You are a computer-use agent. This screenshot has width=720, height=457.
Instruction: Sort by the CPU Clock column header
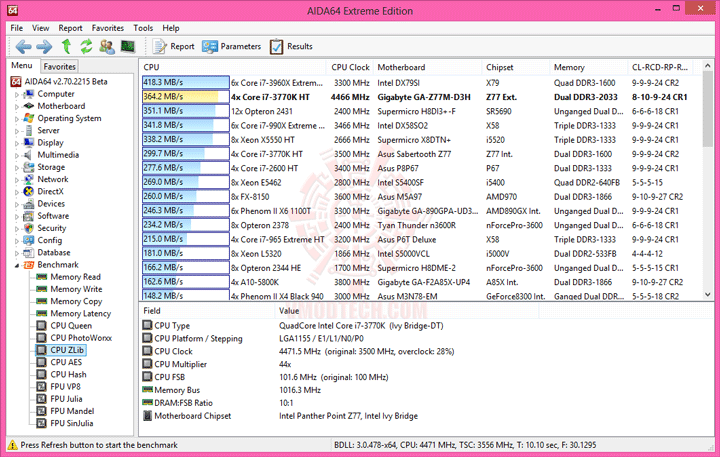350,67
